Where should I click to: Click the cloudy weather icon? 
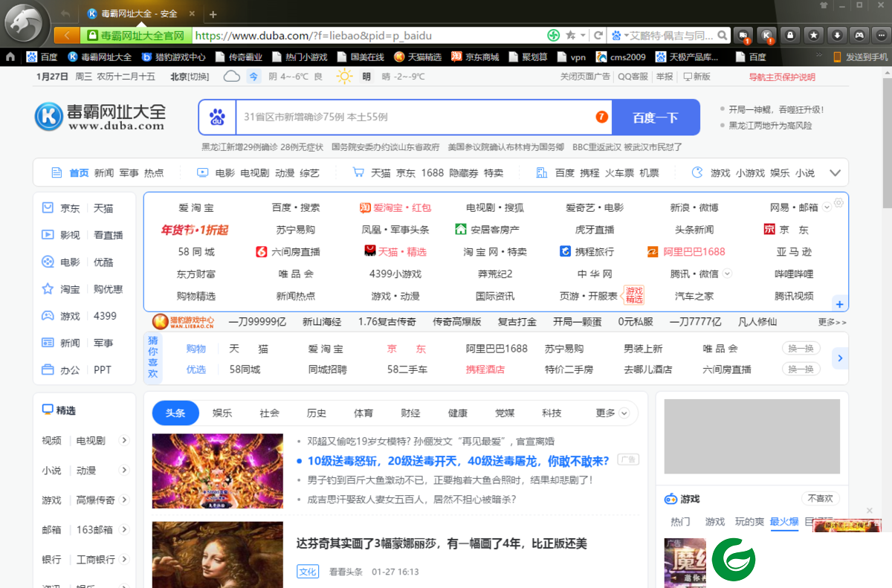point(232,76)
